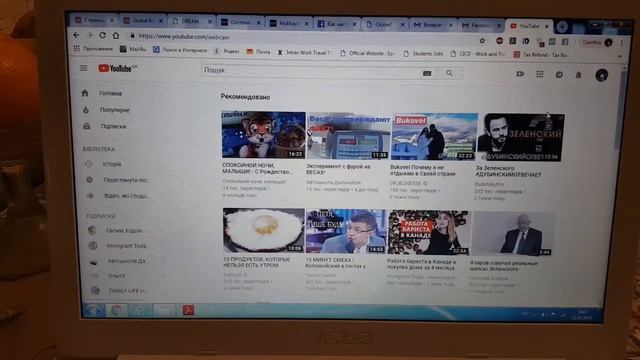Open the Почта bookmark
Screen dimensions: 640x360
tap(258, 52)
